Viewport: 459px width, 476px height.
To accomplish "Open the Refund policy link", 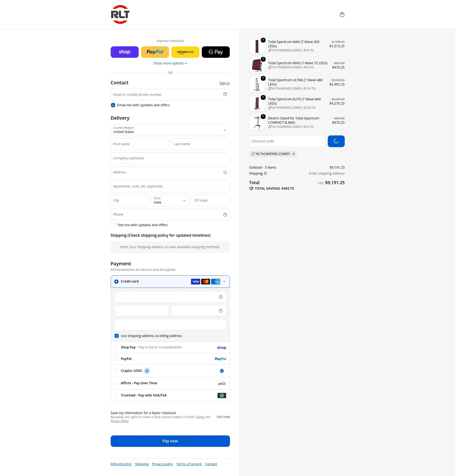I will point(121,464).
